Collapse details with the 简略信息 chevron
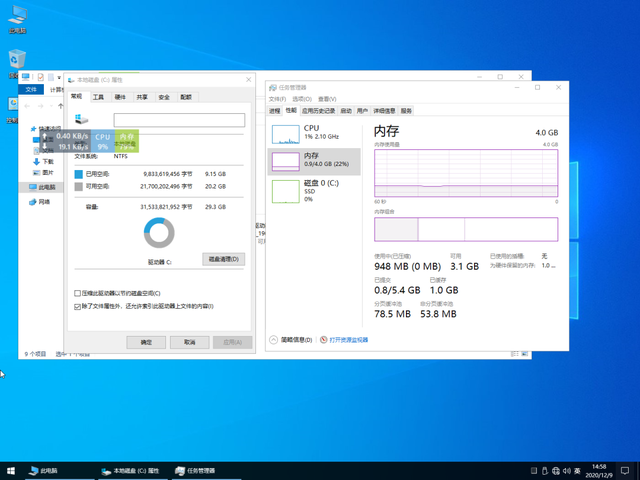Image resolution: width=640 pixels, height=480 pixels. pos(275,340)
